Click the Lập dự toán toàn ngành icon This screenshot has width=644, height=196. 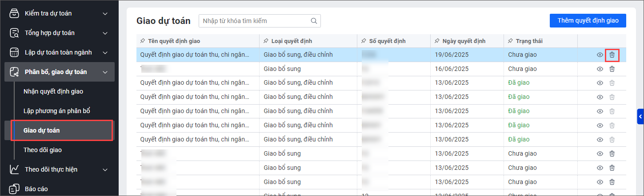coord(15,52)
